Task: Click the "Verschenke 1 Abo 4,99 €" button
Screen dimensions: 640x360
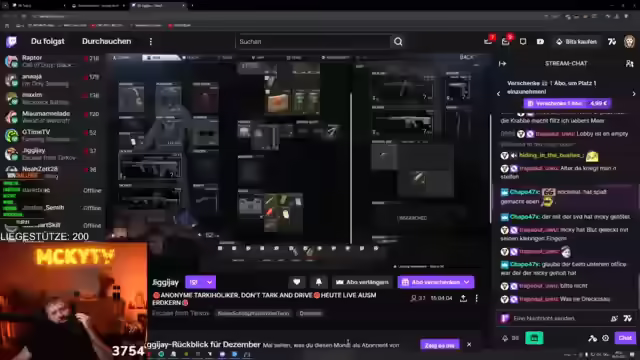Action: pos(567,103)
